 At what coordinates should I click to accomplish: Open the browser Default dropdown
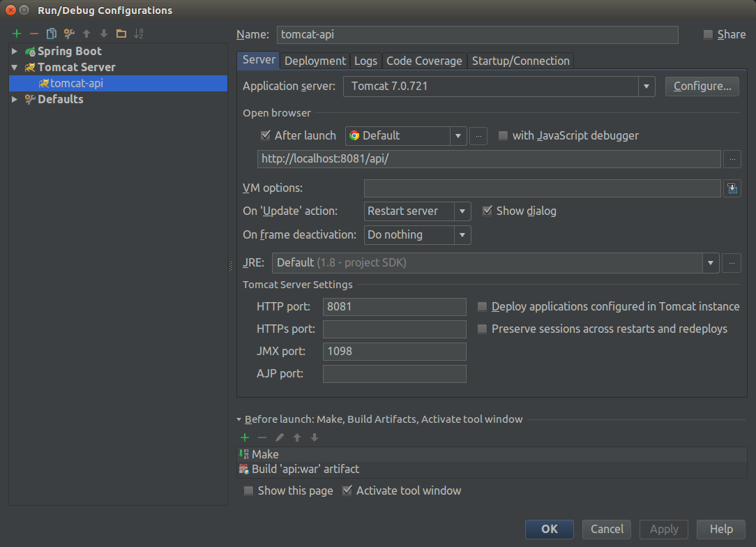pos(458,136)
